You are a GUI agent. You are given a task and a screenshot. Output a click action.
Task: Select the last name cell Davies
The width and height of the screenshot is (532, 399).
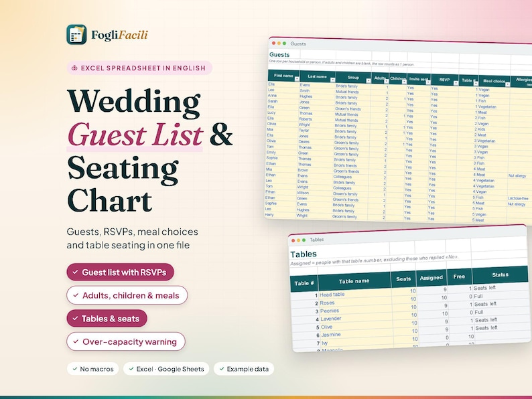tap(316, 142)
